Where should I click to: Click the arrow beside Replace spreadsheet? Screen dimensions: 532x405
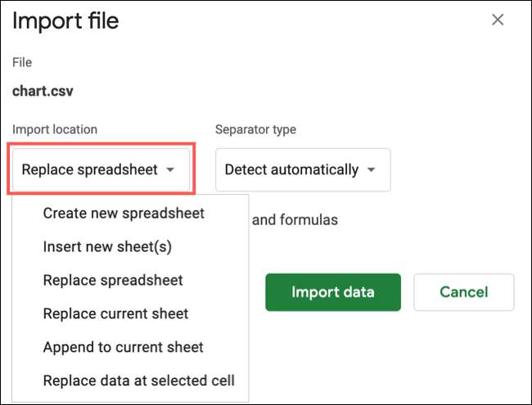coord(170,170)
